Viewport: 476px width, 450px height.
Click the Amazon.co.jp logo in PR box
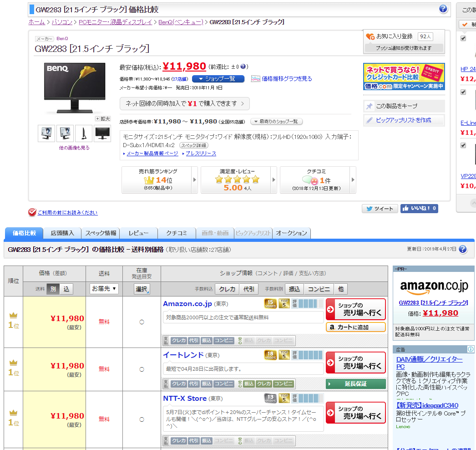tap(434, 287)
